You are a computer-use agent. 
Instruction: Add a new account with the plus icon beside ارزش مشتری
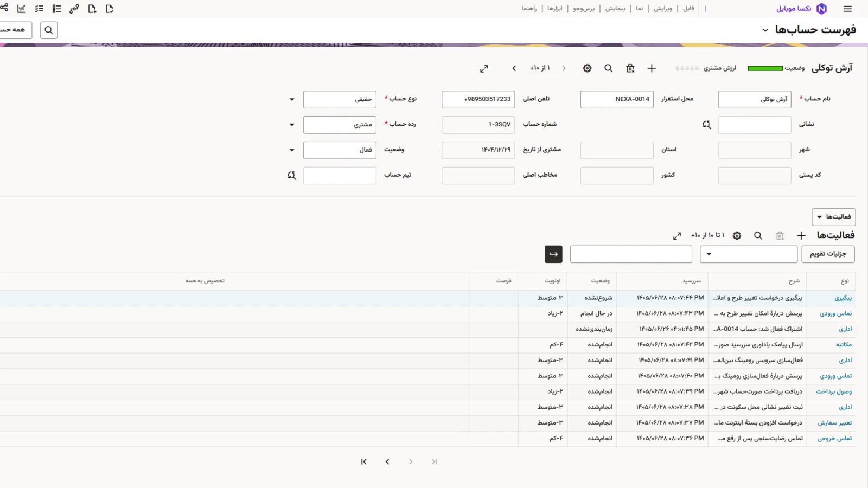[652, 68]
